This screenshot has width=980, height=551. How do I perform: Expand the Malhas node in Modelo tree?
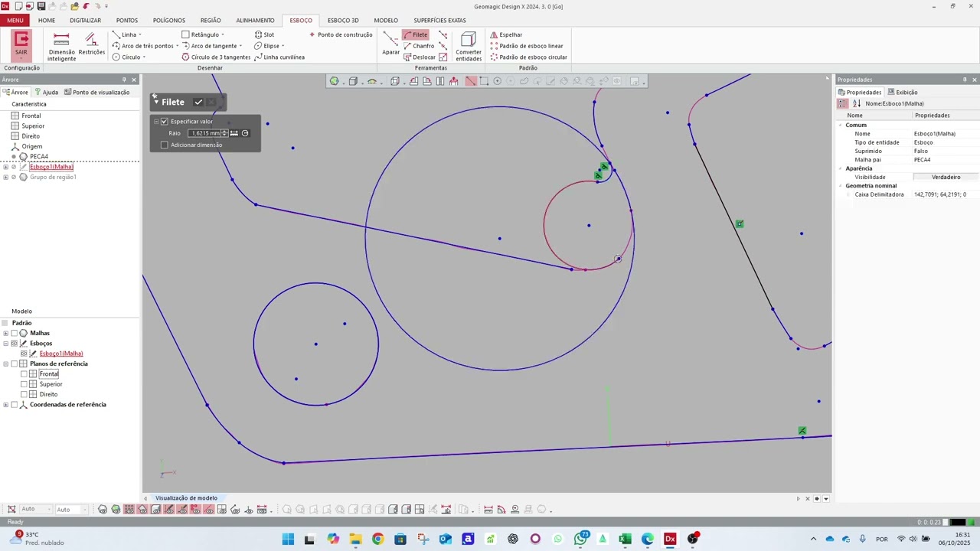point(5,334)
